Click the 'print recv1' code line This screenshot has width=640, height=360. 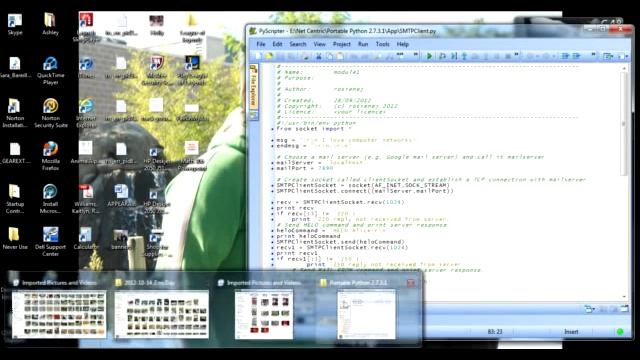click(297, 253)
